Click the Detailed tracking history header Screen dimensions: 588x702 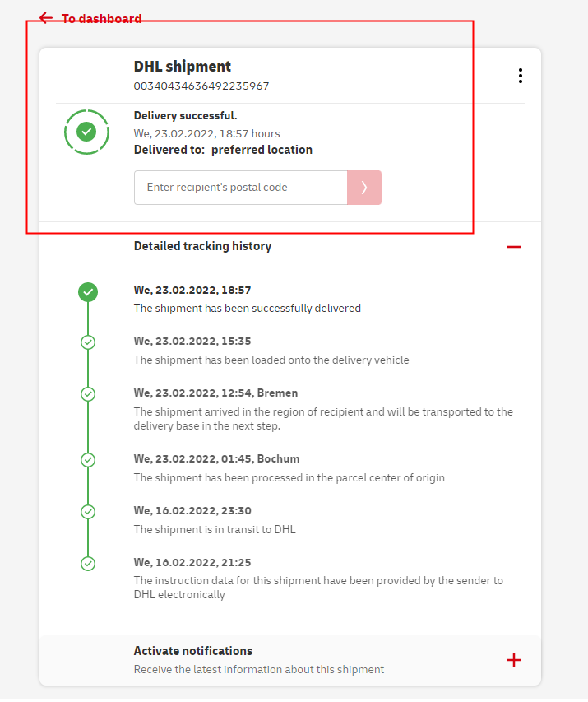(202, 246)
